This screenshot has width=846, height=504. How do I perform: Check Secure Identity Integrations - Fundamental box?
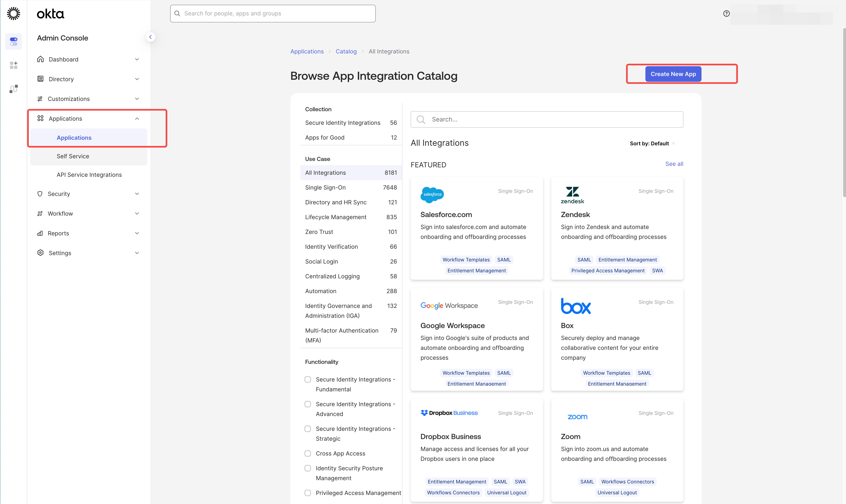tap(308, 379)
